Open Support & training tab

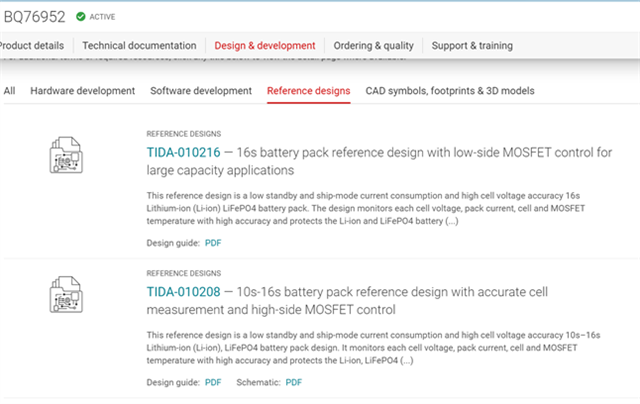click(x=472, y=45)
